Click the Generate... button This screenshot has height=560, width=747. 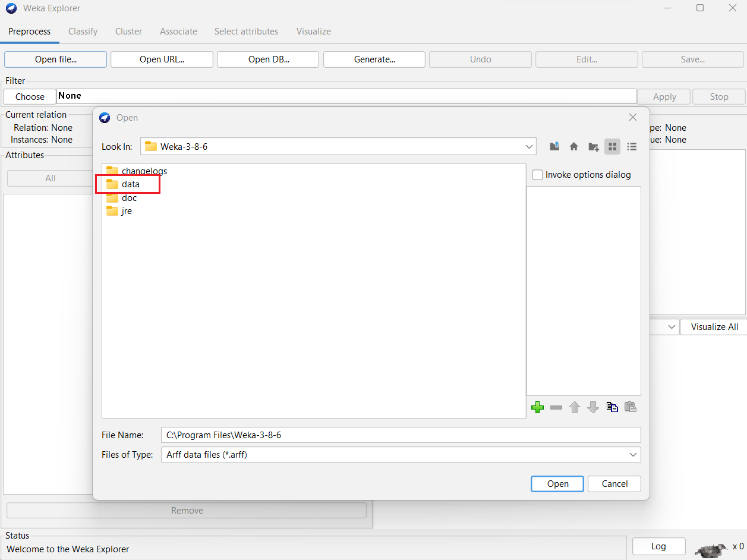tap(374, 59)
